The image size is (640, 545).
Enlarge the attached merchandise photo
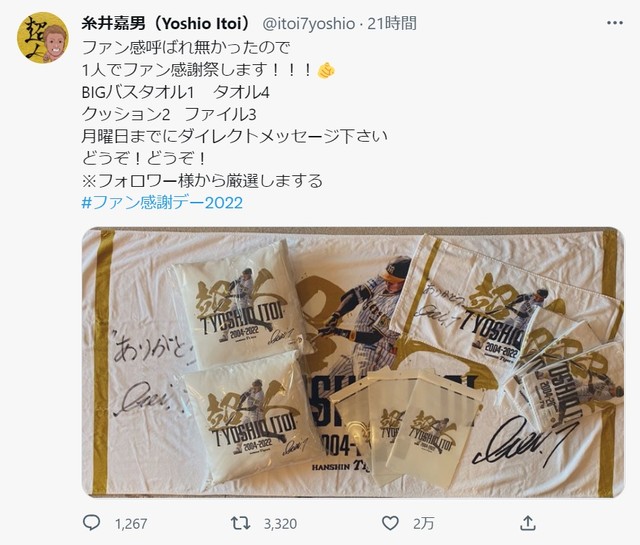pyautogui.click(x=353, y=362)
